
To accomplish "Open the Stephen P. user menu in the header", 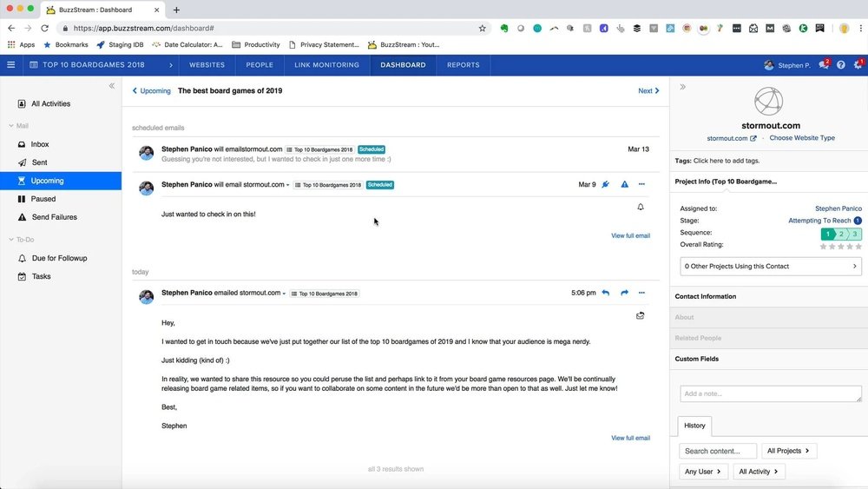I will coord(786,65).
